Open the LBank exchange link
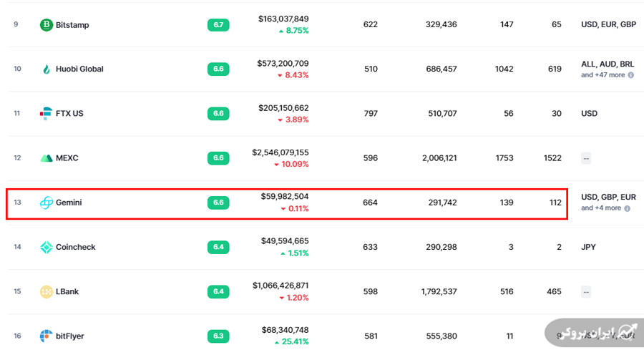 (67, 292)
